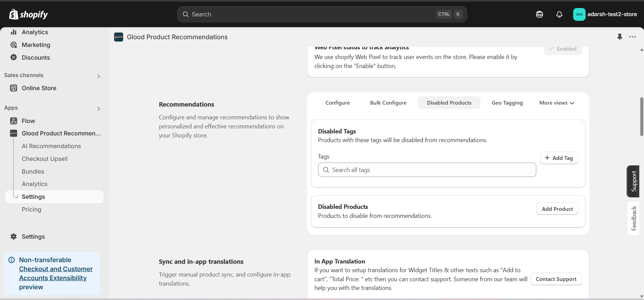This screenshot has width=644, height=300.
Task: Open the More views dropdown
Action: pos(557,103)
